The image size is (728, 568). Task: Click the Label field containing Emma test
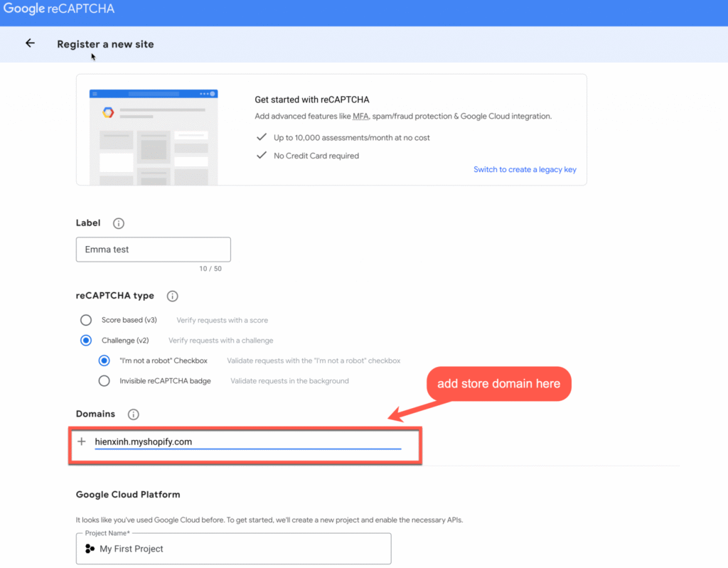click(154, 250)
